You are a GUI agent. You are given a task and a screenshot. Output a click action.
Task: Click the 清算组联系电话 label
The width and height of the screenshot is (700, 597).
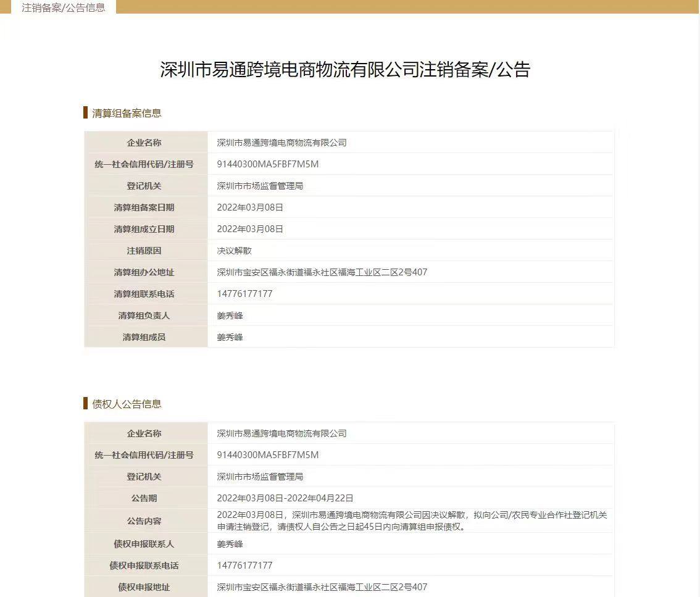(144, 294)
